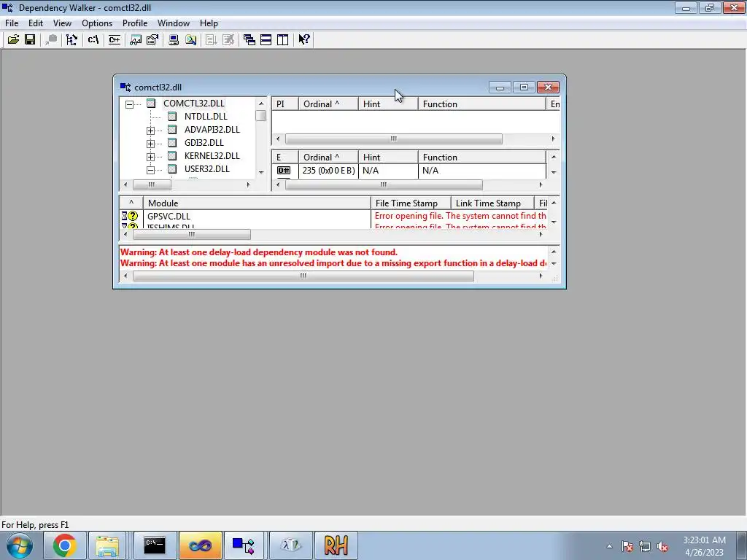Image resolution: width=747 pixels, height=560 pixels.
Task: Open the Profile menu
Action: 135,23
